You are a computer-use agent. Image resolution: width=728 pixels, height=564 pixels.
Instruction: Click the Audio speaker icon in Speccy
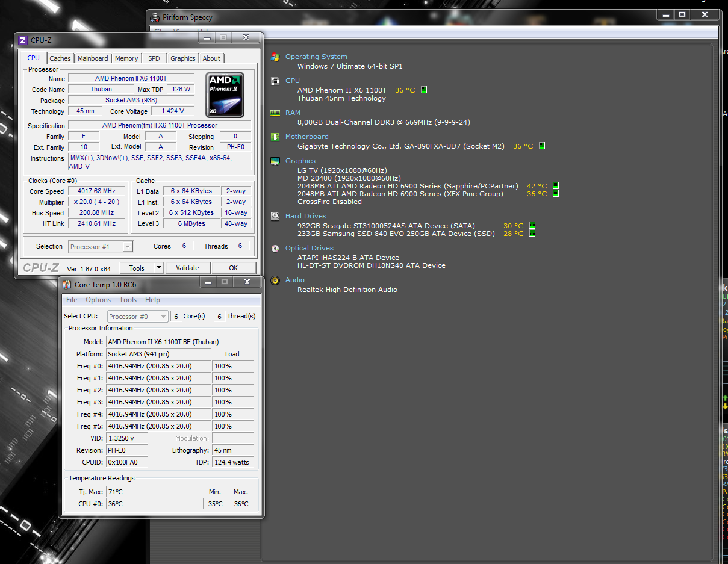[x=275, y=280]
